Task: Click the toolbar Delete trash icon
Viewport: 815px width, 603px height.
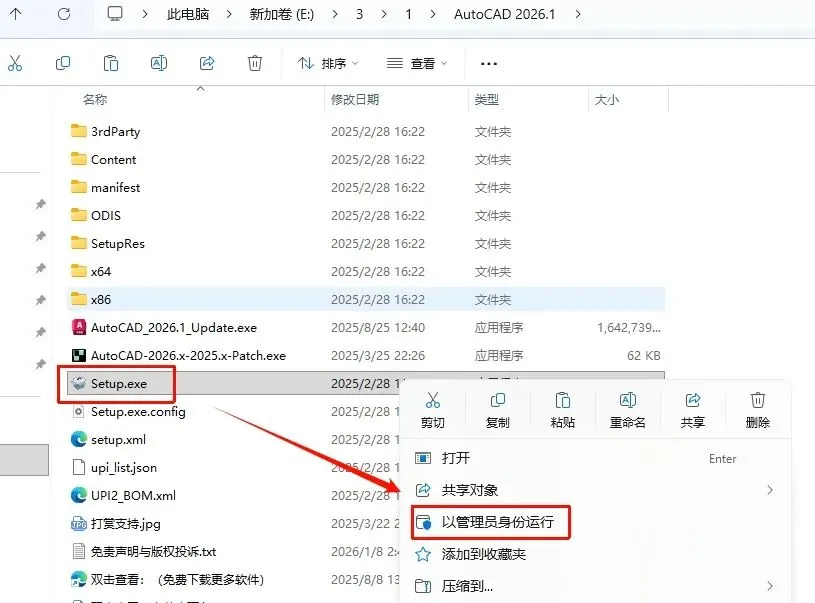Action: (255, 63)
